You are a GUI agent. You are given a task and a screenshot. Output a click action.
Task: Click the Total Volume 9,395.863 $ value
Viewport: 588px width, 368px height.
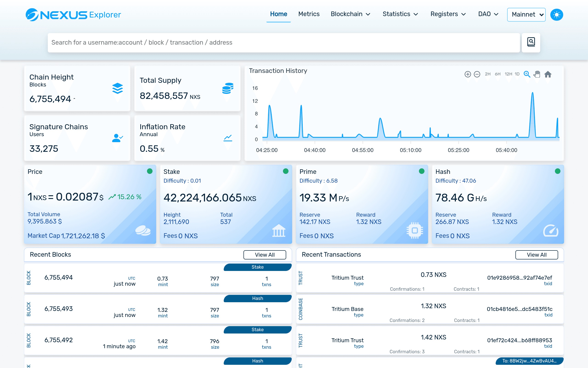point(45,221)
